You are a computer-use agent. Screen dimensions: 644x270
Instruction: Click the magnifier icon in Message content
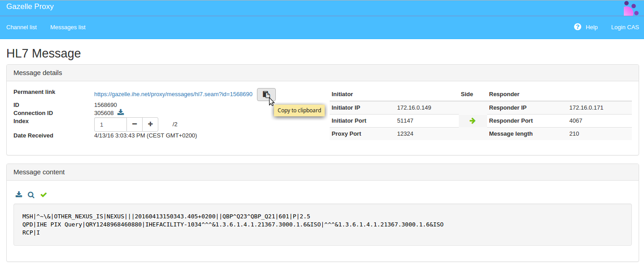31,195
